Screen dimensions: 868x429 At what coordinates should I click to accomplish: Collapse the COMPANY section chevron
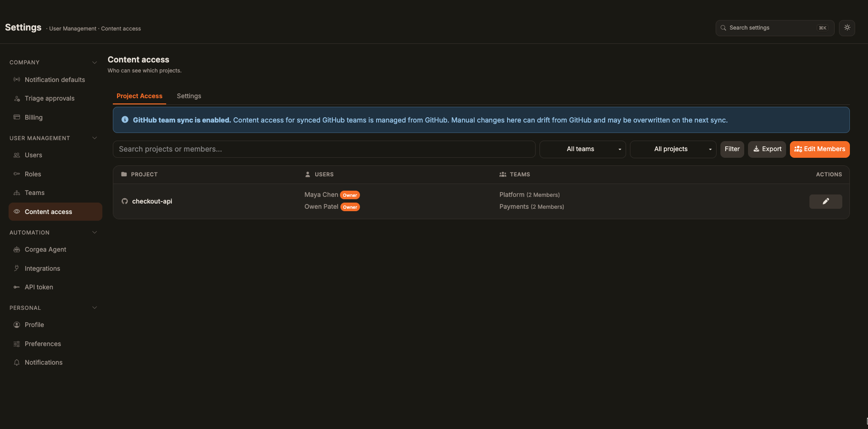click(x=94, y=62)
